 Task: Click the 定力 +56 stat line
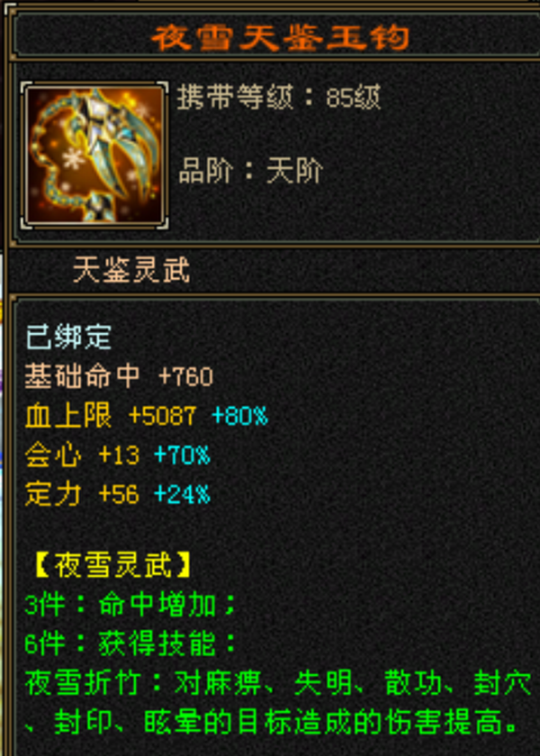tap(82, 495)
